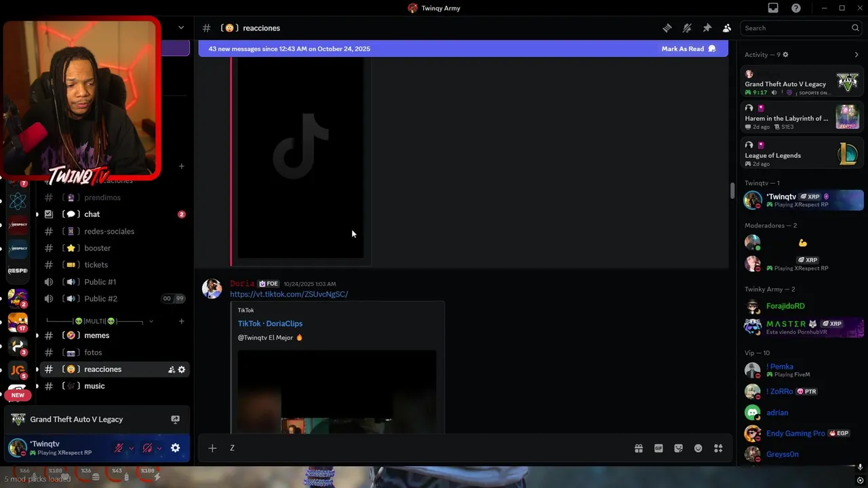The width and height of the screenshot is (868, 488).
Task: Open the fotos channel
Action: (114, 352)
